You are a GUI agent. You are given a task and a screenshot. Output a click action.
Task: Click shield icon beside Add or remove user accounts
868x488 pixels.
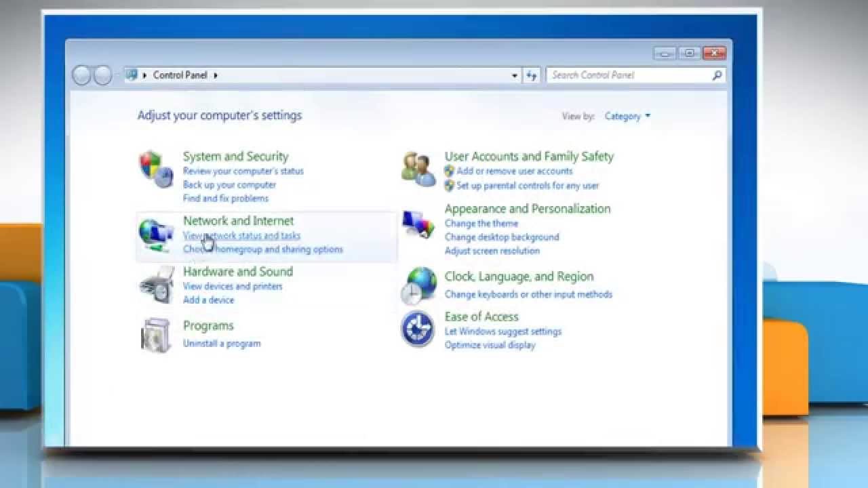pyautogui.click(x=449, y=171)
